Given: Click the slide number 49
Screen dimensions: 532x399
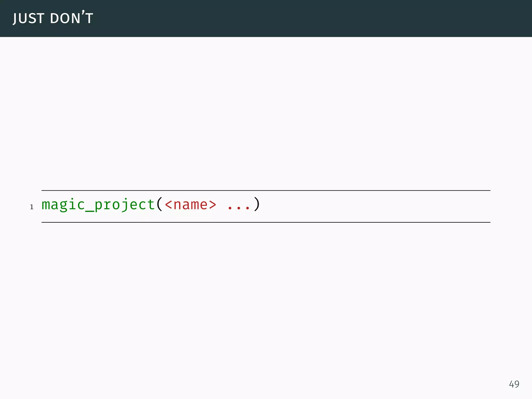Looking at the screenshot, I should tap(514, 384).
